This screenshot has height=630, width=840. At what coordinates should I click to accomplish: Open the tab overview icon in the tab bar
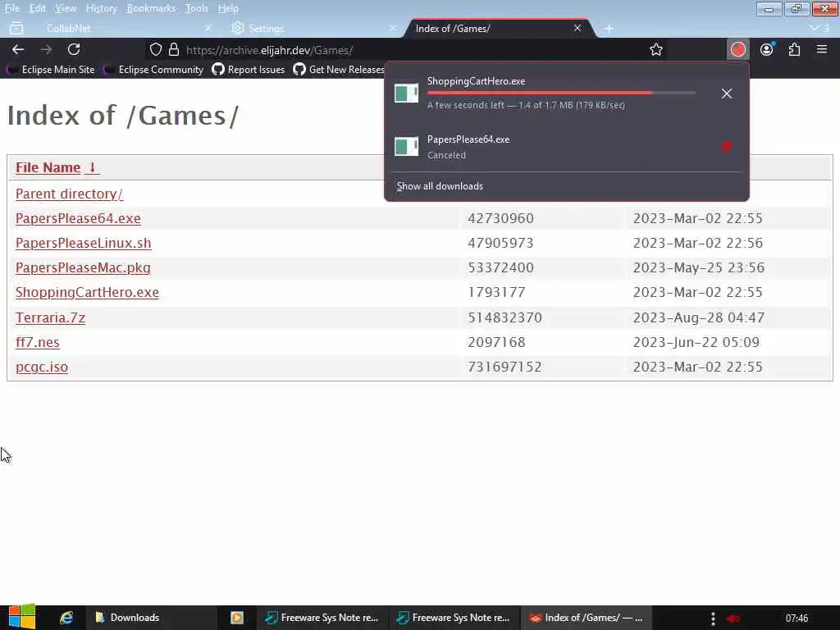[x=16, y=29]
